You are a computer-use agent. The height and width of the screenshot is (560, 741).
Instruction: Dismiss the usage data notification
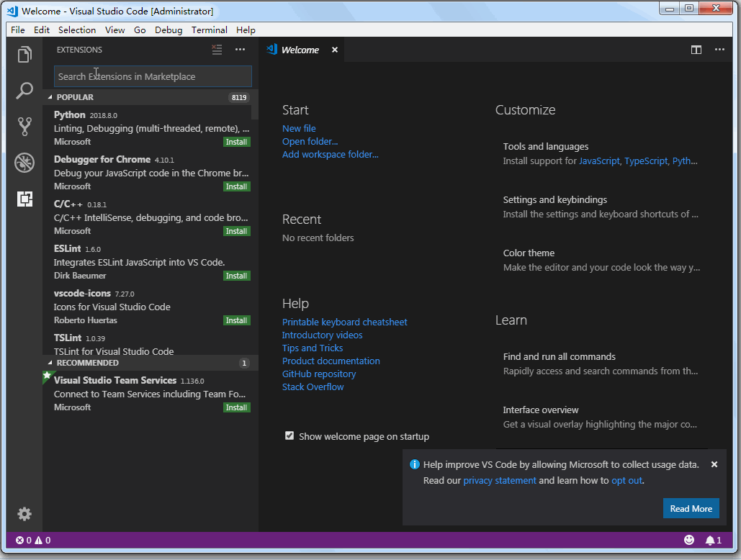714,464
